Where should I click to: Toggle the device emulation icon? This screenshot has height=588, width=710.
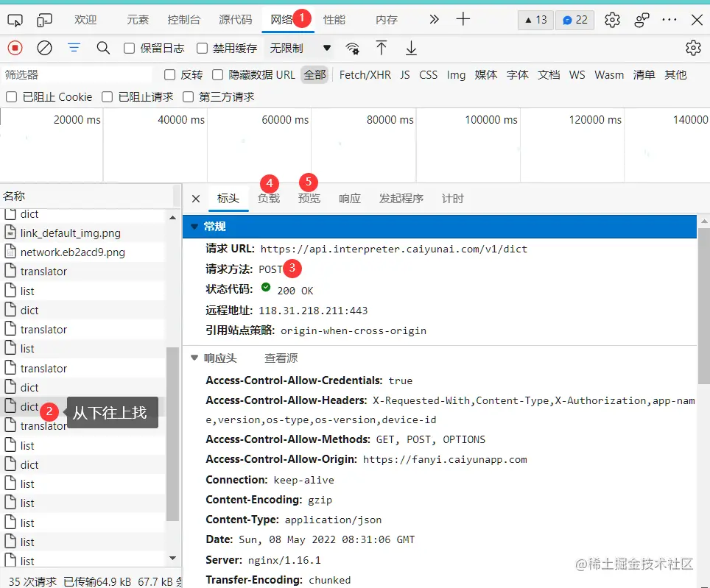point(44,21)
